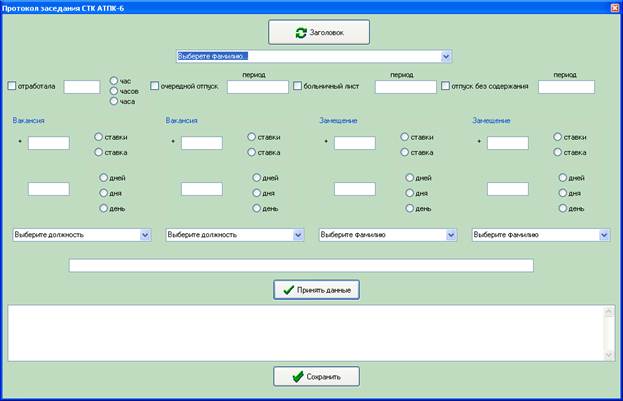Choose the часов radio option

click(x=114, y=90)
